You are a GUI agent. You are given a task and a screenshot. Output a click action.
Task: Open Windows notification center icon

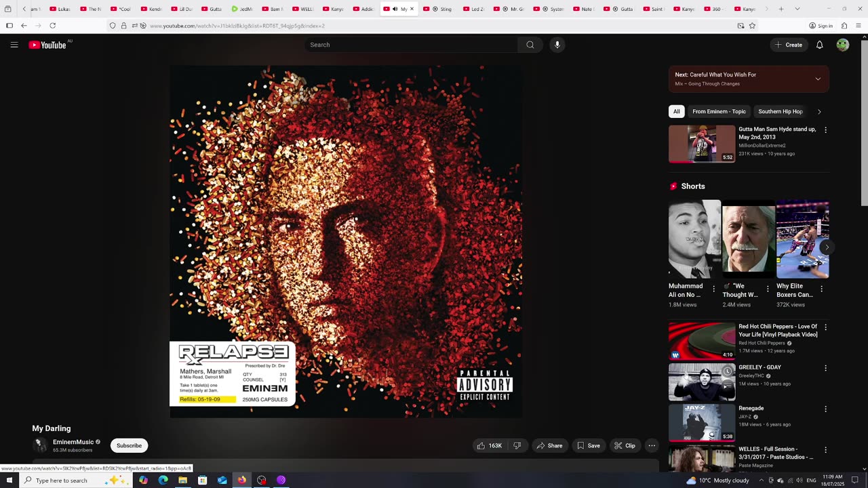tap(855, 480)
